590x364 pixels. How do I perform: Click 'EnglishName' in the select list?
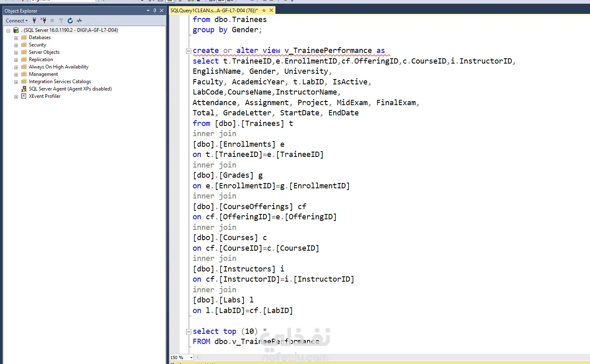(217, 71)
